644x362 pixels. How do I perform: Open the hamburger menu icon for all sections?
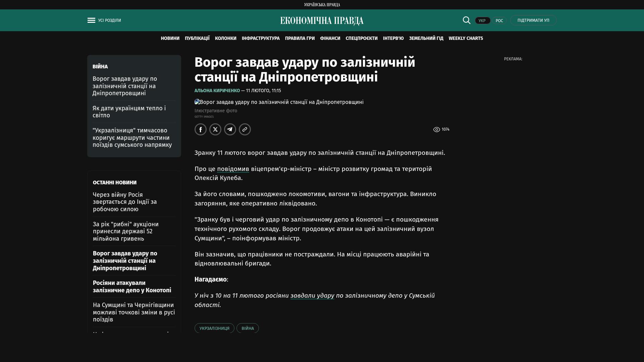91,20
